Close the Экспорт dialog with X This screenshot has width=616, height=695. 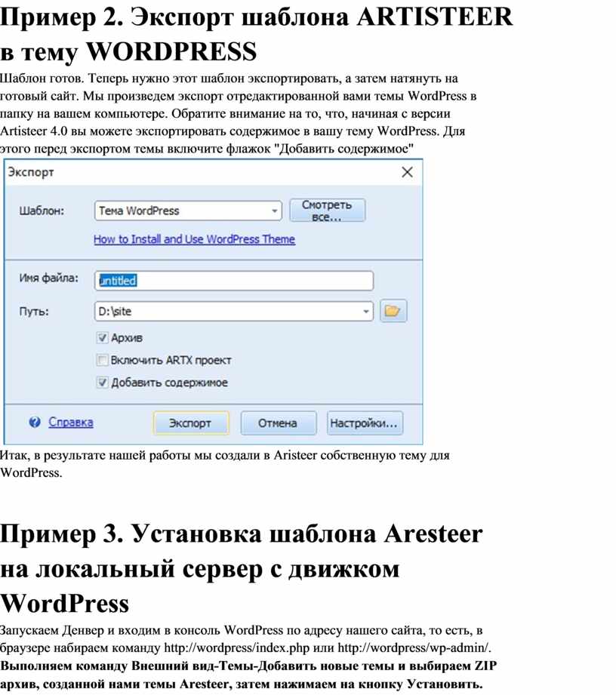(407, 172)
